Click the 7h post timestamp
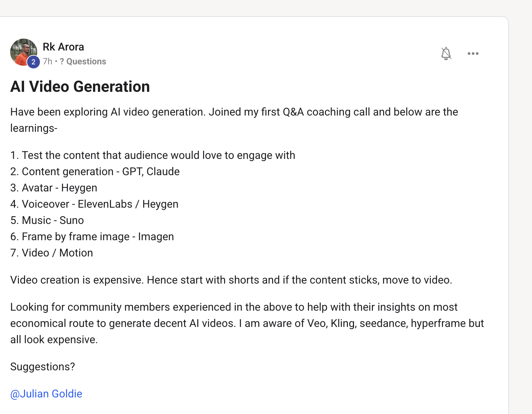 click(x=47, y=61)
